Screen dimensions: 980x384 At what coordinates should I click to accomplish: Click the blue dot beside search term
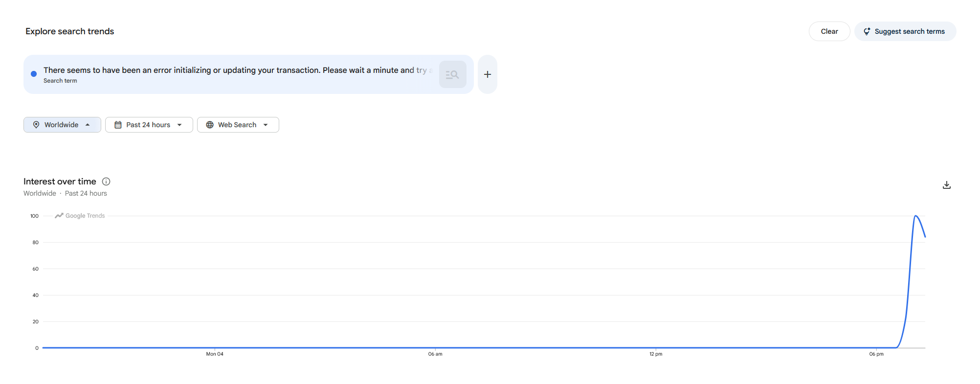coord(34,74)
